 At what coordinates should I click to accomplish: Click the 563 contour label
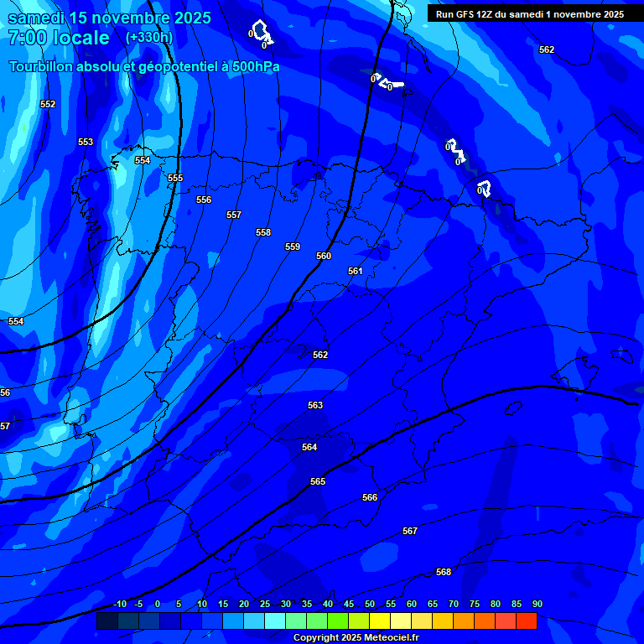tap(315, 406)
